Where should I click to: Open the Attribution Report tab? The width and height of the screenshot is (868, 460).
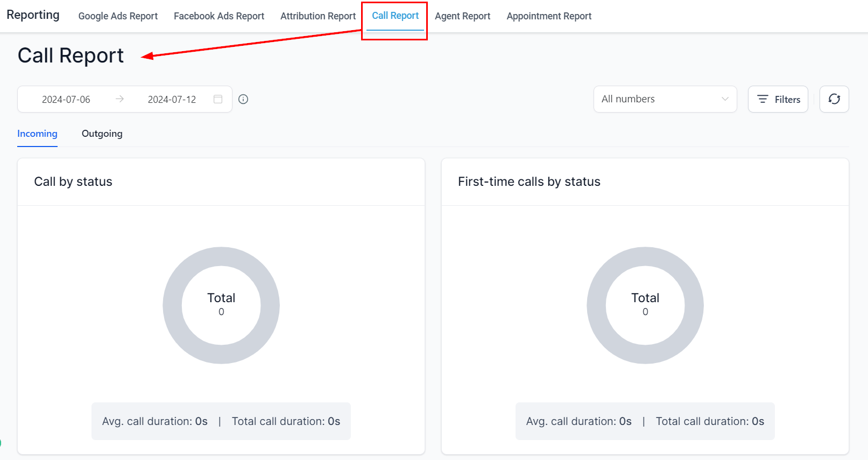click(318, 16)
